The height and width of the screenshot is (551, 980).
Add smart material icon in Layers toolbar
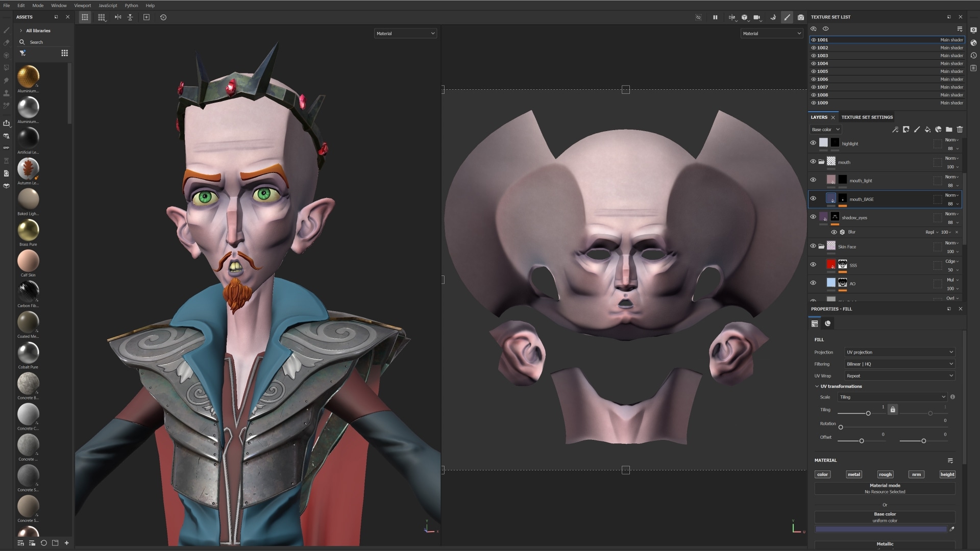(x=938, y=130)
